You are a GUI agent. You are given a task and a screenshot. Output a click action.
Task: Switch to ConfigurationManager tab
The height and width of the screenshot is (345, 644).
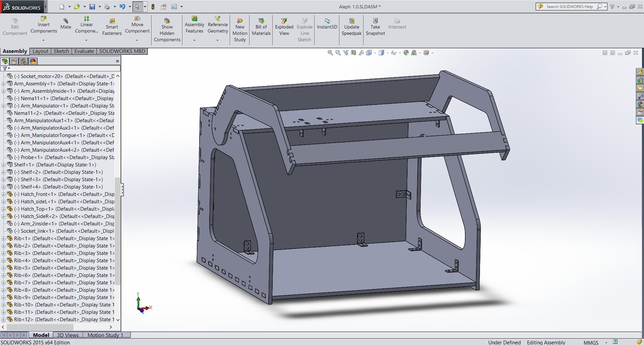[23, 61]
